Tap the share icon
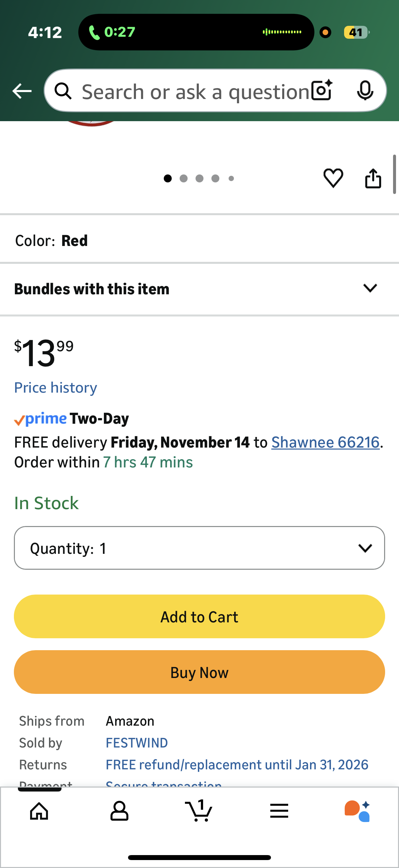The height and width of the screenshot is (868, 399). [x=373, y=178]
